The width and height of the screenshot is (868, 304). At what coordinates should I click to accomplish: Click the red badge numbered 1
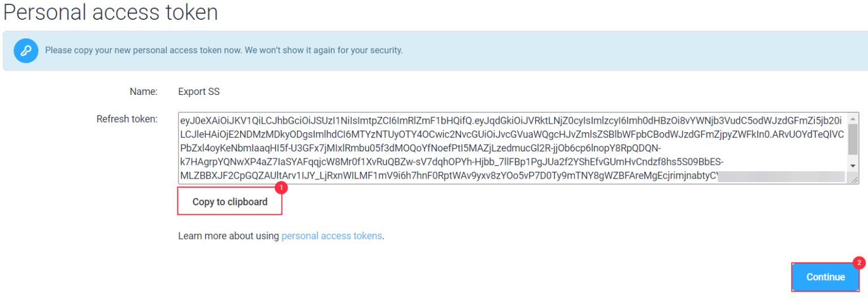click(x=281, y=186)
